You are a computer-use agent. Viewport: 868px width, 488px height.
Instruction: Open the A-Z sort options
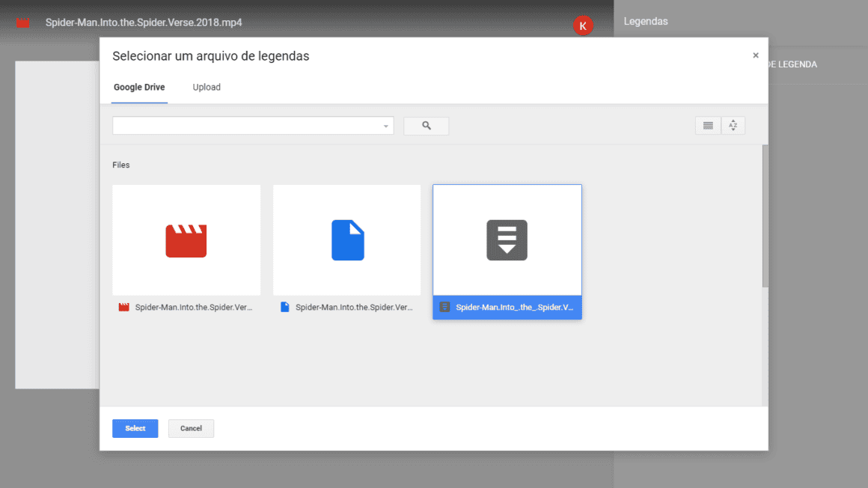pos(733,126)
